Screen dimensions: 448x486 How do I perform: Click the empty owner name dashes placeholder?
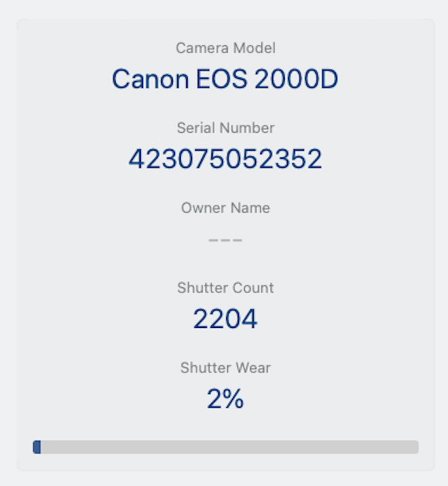(x=225, y=240)
